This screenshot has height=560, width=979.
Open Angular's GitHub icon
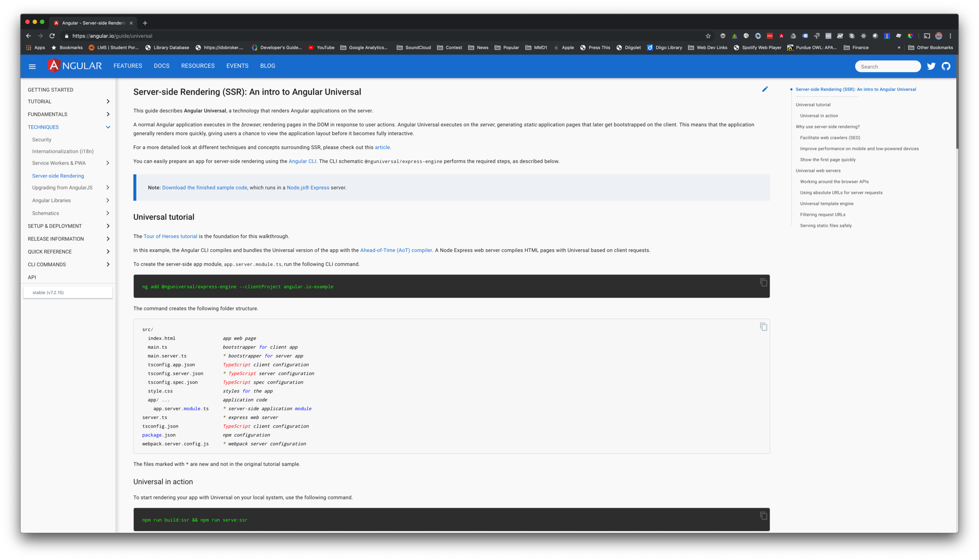tap(946, 66)
